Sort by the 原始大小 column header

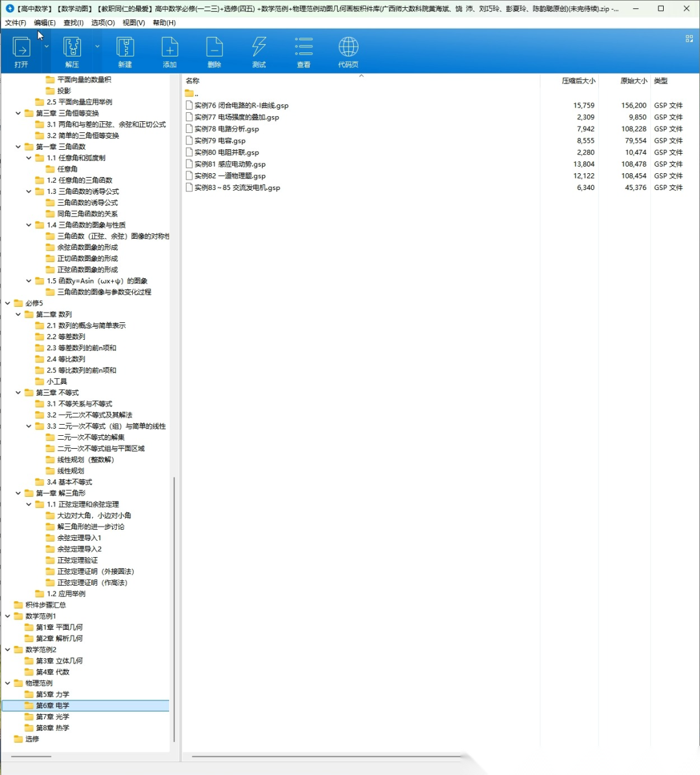click(633, 81)
